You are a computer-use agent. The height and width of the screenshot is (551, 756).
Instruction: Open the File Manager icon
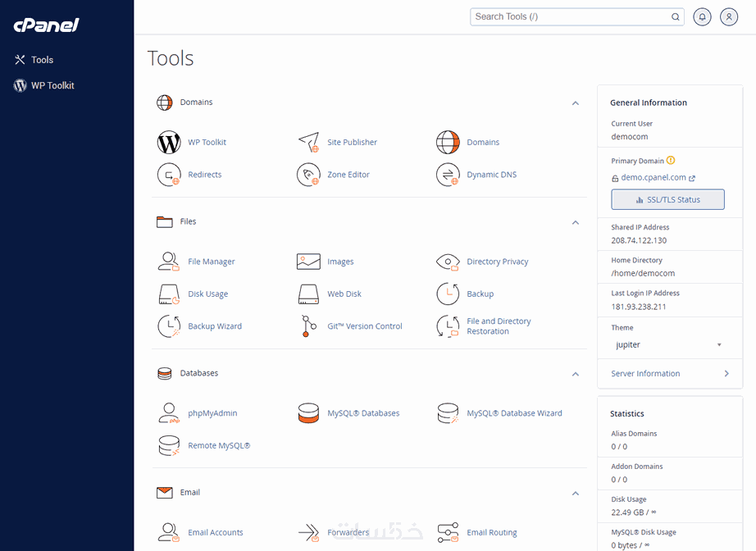169,262
